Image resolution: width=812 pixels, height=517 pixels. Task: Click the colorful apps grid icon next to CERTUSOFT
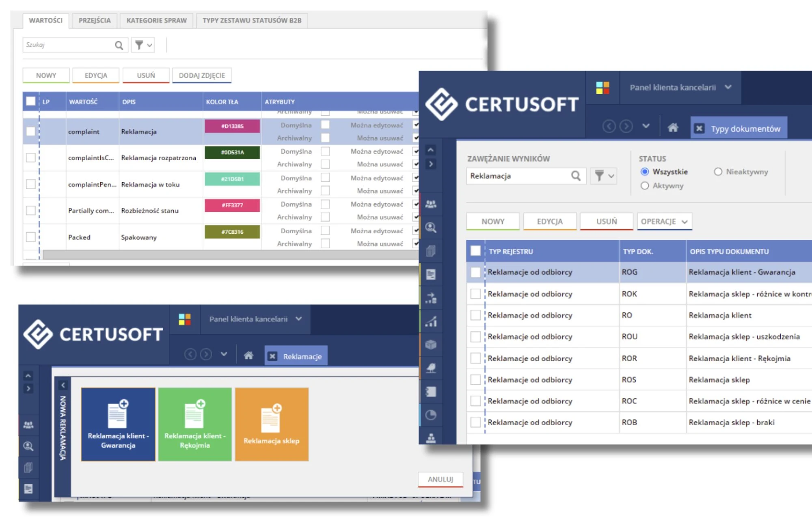pyautogui.click(x=603, y=88)
